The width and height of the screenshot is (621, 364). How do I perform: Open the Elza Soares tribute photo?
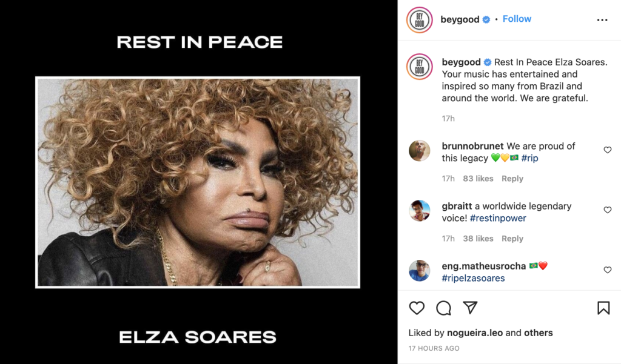[x=198, y=182]
